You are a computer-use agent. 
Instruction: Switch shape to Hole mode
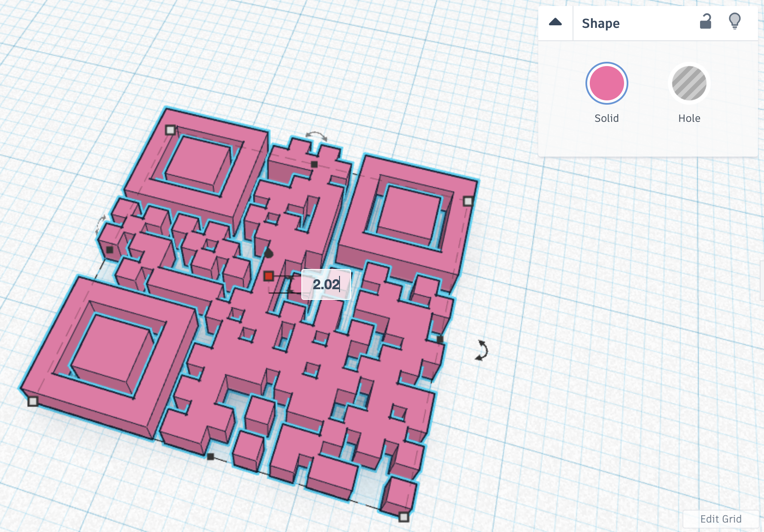tap(689, 83)
